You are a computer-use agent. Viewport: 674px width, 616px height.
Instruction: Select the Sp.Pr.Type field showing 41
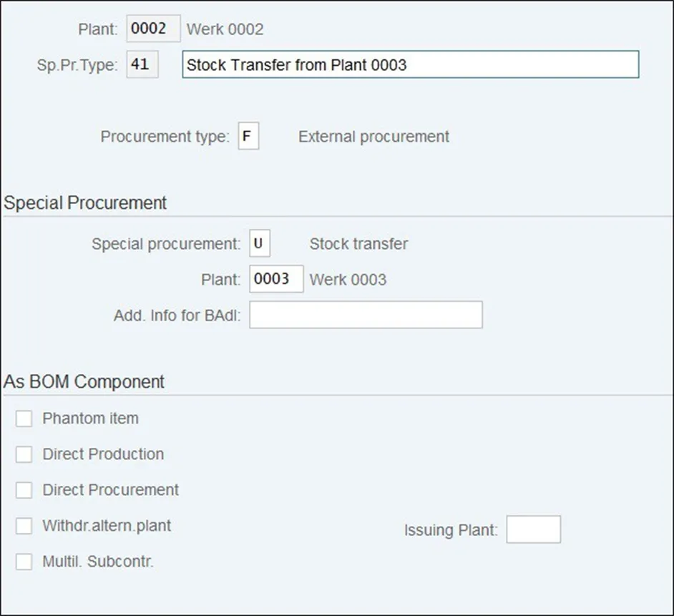click(142, 64)
